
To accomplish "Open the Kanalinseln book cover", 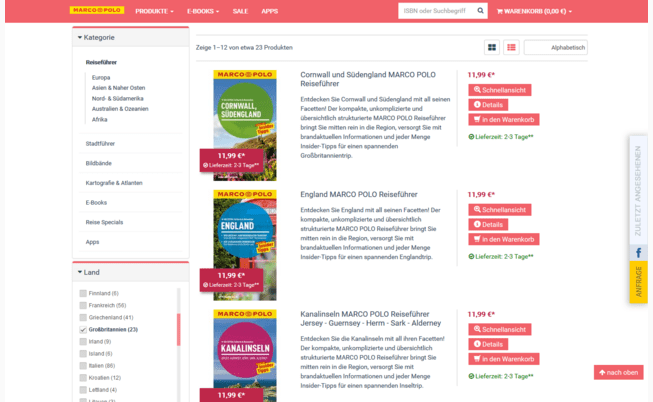I will point(244,355).
